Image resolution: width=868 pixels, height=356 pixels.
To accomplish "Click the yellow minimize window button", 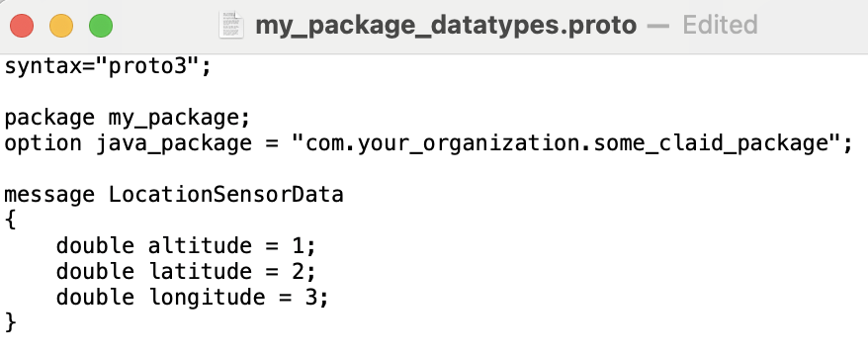I will pyautogui.click(x=61, y=26).
